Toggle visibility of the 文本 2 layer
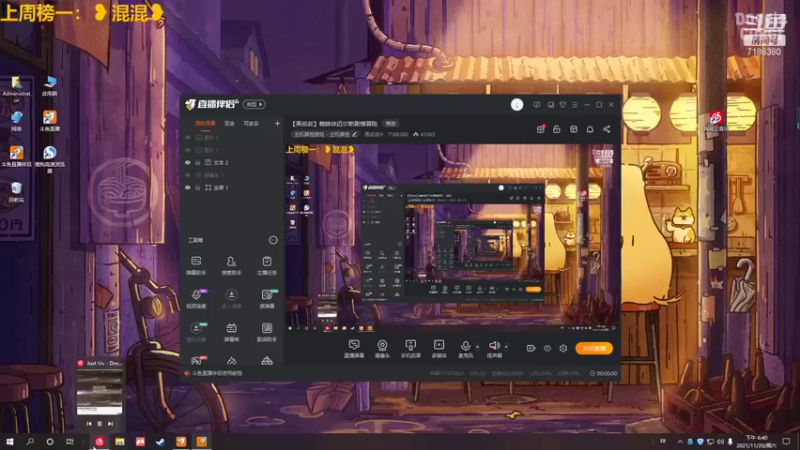The image size is (800, 450). [188, 163]
